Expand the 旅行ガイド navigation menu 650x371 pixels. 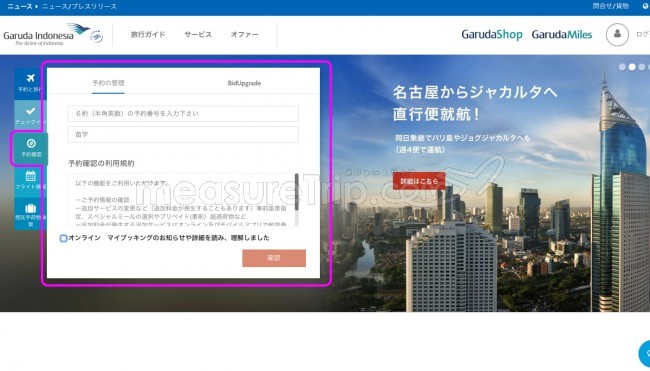pos(148,34)
